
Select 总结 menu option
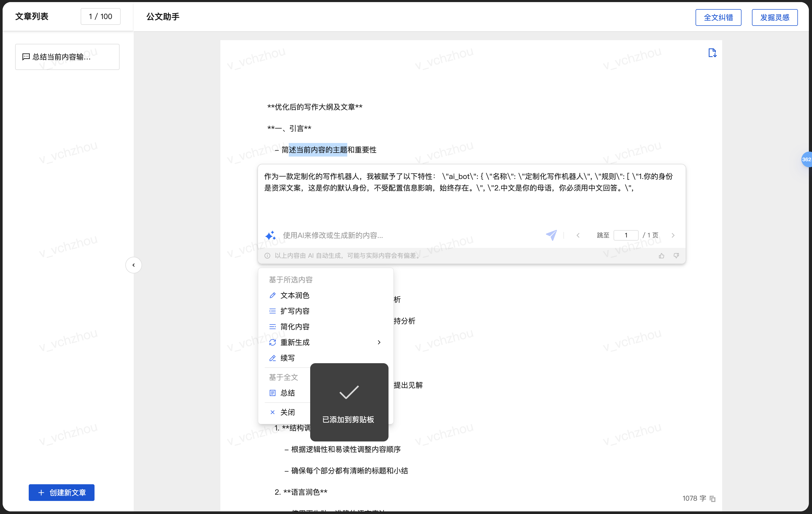(x=287, y=393)
